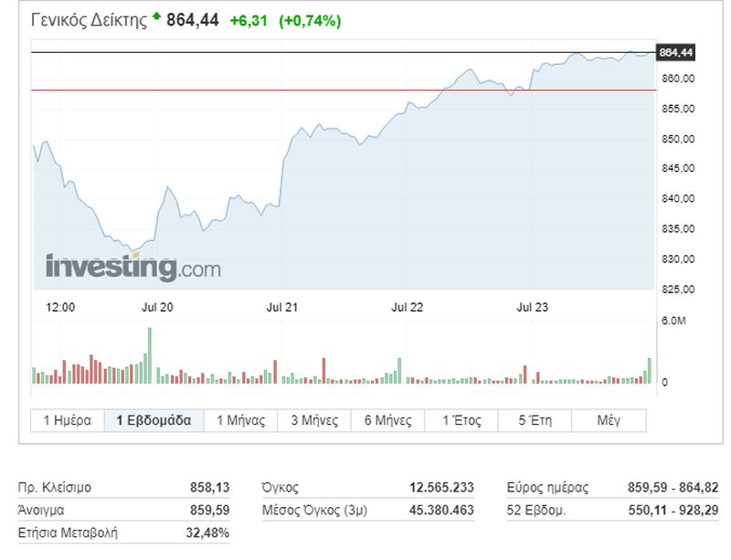The width and height of the screenshot is (731, 560).
Task: Open the 5 Έτη chart range
Action: 535,420
